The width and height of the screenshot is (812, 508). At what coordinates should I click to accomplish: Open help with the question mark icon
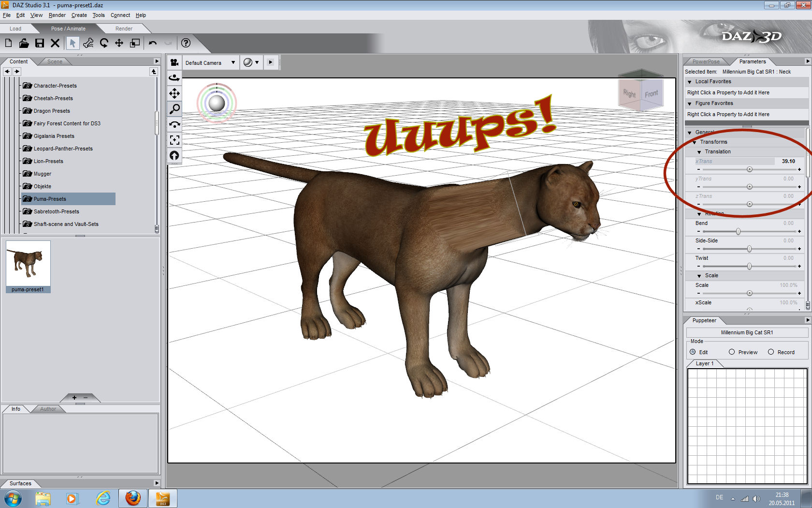(186, 43)
